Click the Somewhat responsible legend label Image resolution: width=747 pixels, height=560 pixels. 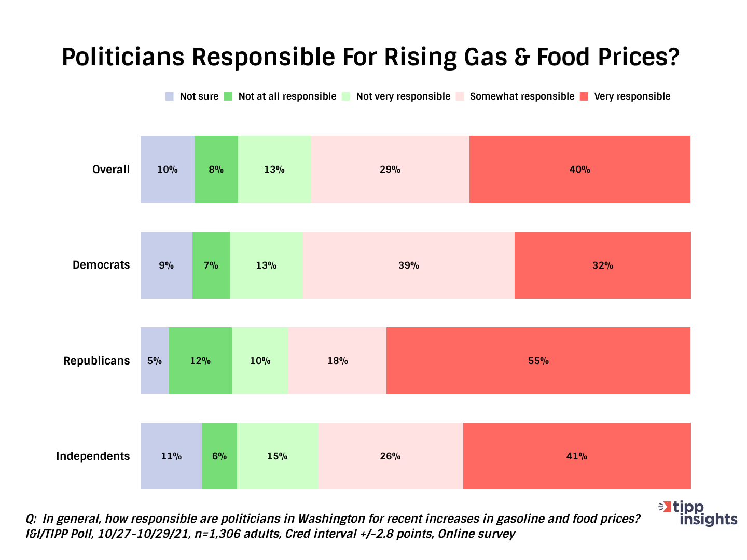click(x=522, y=96)
